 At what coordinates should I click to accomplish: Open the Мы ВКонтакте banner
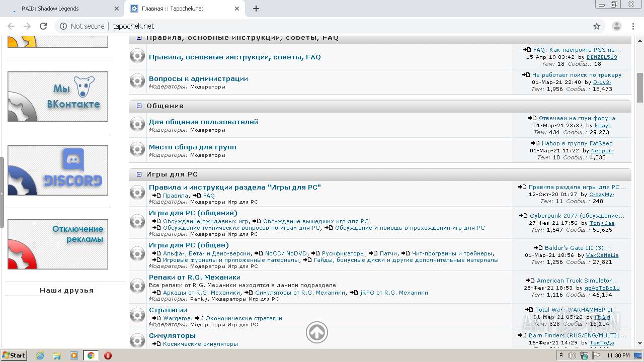[58, 97]
